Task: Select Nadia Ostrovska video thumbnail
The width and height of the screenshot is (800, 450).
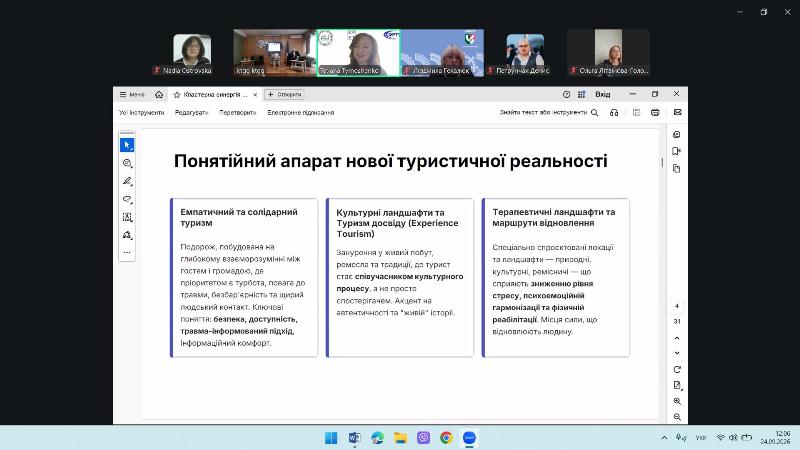Action: [192, 53]
